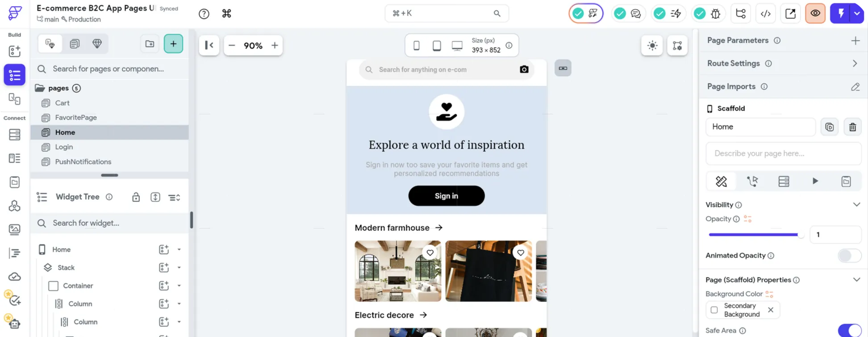Click the Opacity slider
This screenshot has height=337, width=868.
[x=757, y=235]
